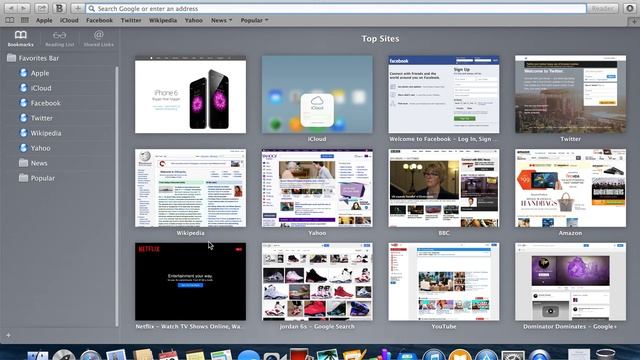Open the BBC Top Sites thumbnail
This screenshot has height=360, width=640.
(444, 188)
